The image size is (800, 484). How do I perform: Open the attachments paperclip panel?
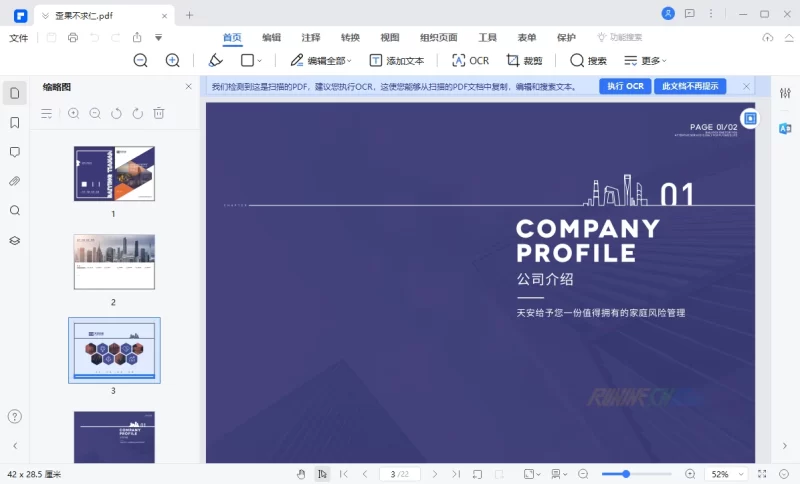tap(15, 181)
